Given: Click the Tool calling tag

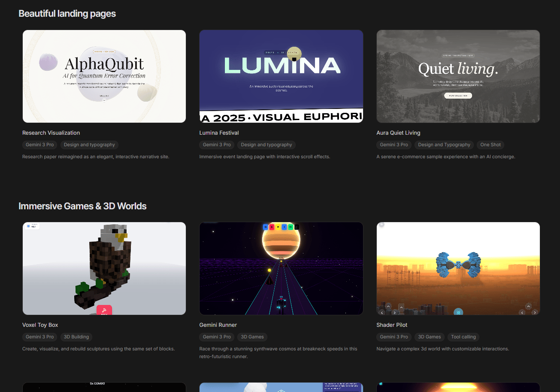Looking at the screenshot, I should click(x=463, y=337).
